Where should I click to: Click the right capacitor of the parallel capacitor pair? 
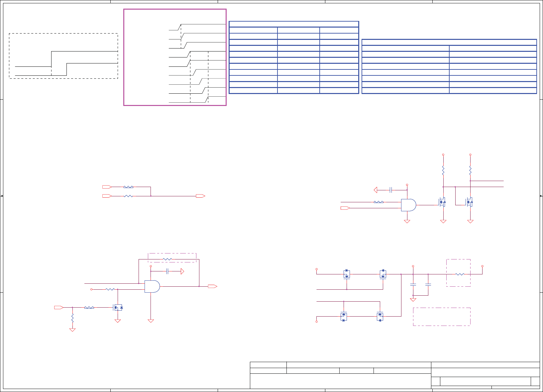pyautogui.click(x=428, y=285)
